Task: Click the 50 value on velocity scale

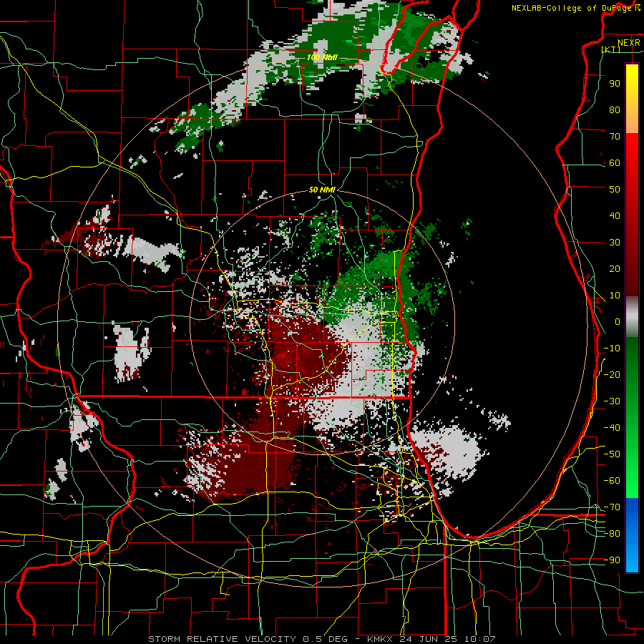Action: tap(615, 190)
